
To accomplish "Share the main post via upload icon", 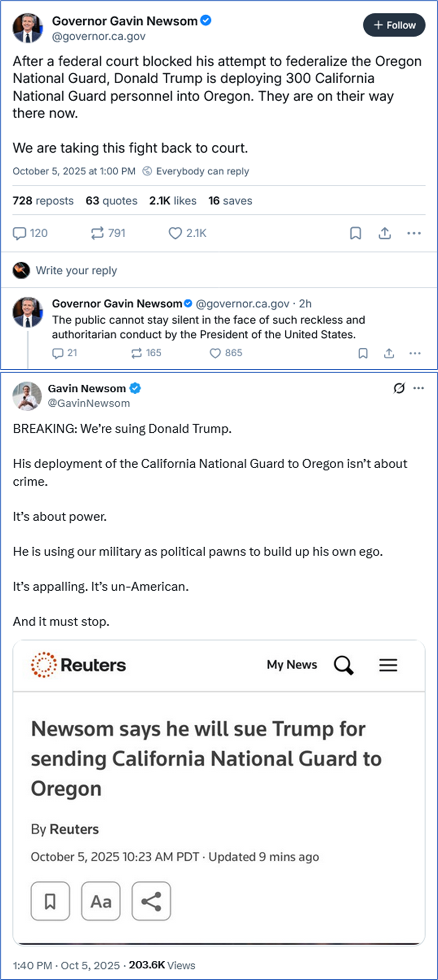I will (x=384, y=234).
